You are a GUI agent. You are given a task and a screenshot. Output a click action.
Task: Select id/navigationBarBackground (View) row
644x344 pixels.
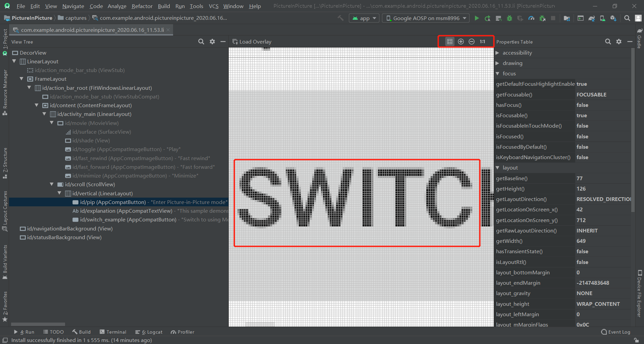[66, 228]
